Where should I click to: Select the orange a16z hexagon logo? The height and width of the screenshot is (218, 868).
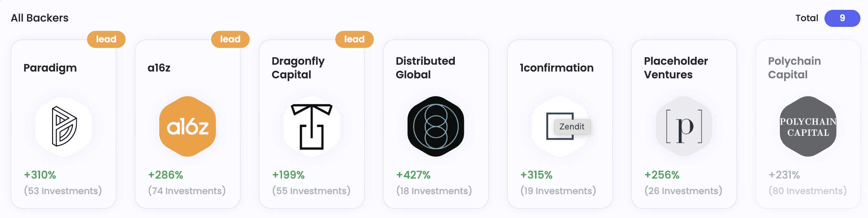187,126
